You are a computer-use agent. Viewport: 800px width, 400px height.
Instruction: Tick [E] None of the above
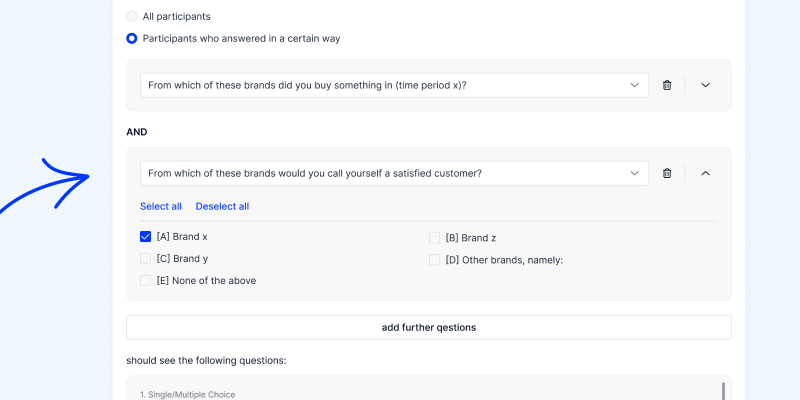click(x=145, y=281)
